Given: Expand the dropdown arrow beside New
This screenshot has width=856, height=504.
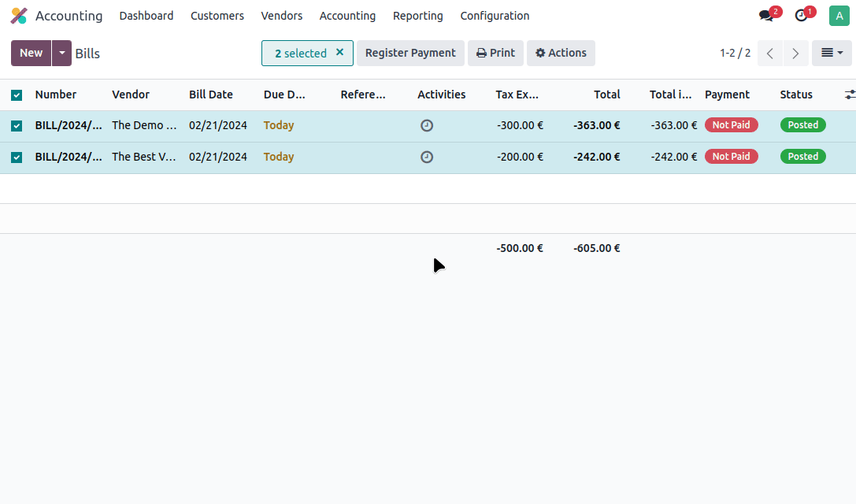Looking at the screenshot, I should coord(61,54).
